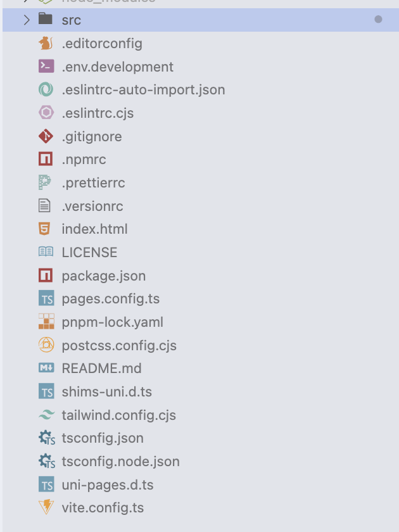Click the .env.development terminal icon
This screenshot has width=399, height=532.
click(46, 66)
